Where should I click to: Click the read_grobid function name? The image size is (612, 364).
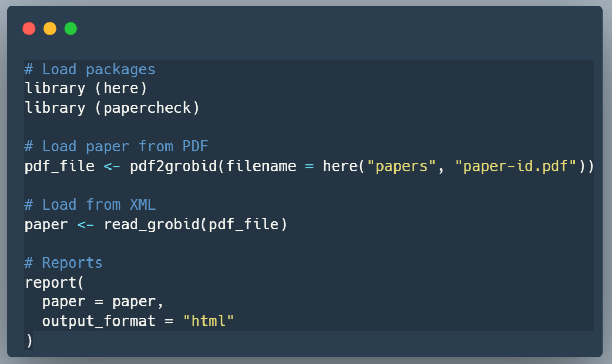(x=151, y=225)
